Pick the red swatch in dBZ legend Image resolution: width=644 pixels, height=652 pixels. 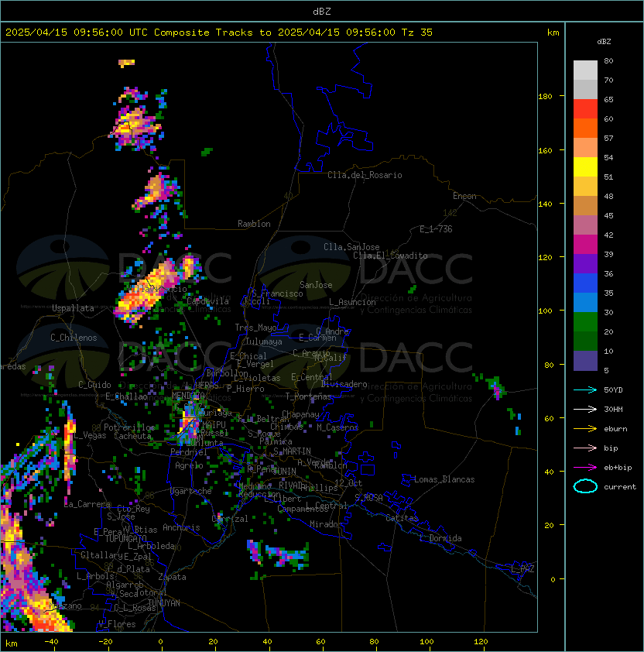click(x=585, y=109)
